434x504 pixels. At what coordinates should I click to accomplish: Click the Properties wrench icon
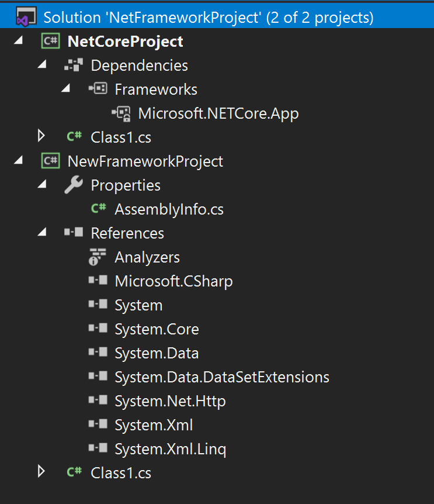pyautogui.click(x=74, y=185)
